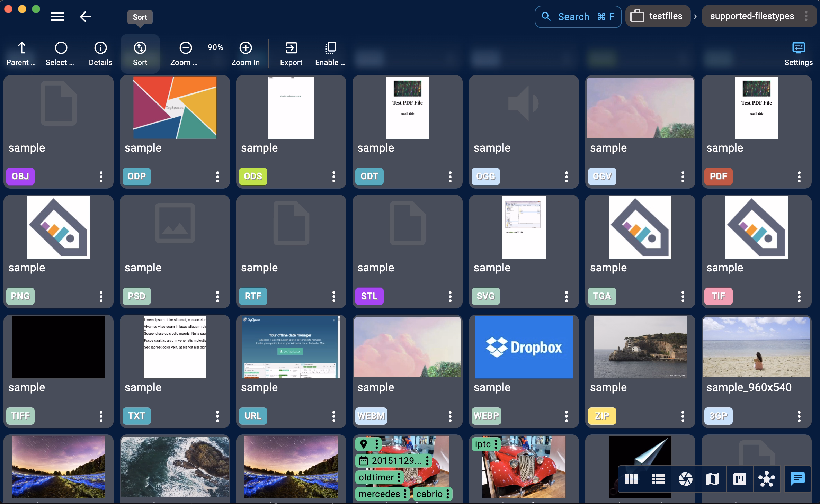Switch to grid perspective view
The height and width of the screenshot is (504, 820).
631,479
